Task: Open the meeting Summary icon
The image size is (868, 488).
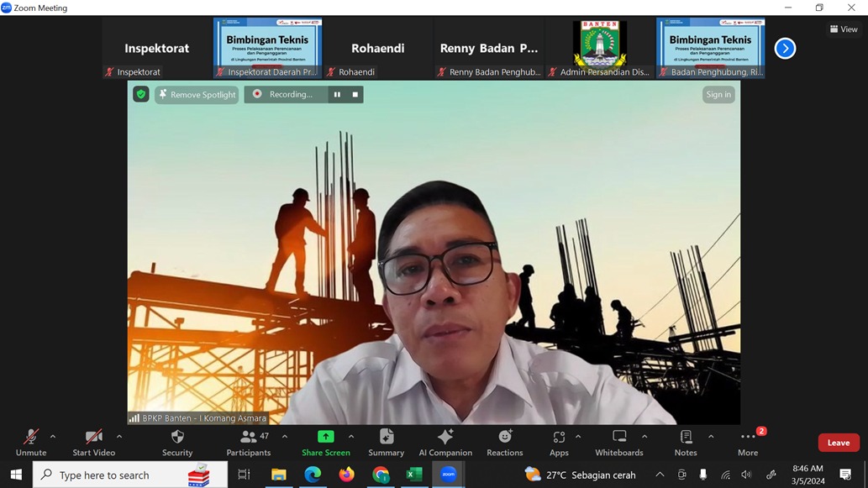Action: pyautogui.click(x=386, y=443)
